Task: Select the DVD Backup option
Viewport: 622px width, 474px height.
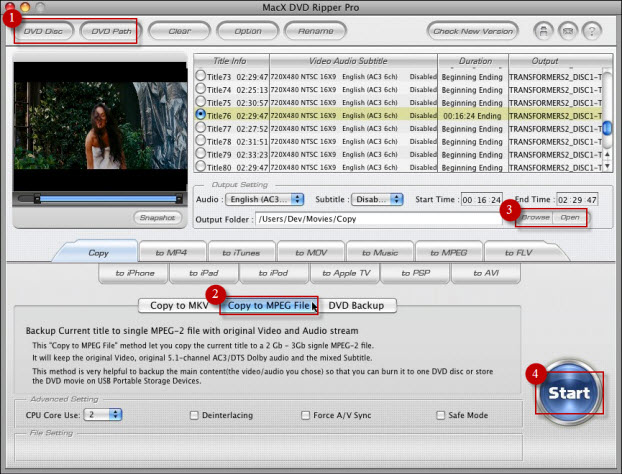Action: click(x=356, y=305)
